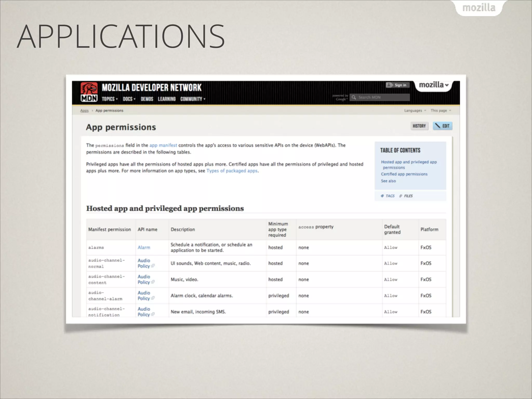Open the Languages dropdown
Screen dimensions: 532x399
(x=415, y=111)
